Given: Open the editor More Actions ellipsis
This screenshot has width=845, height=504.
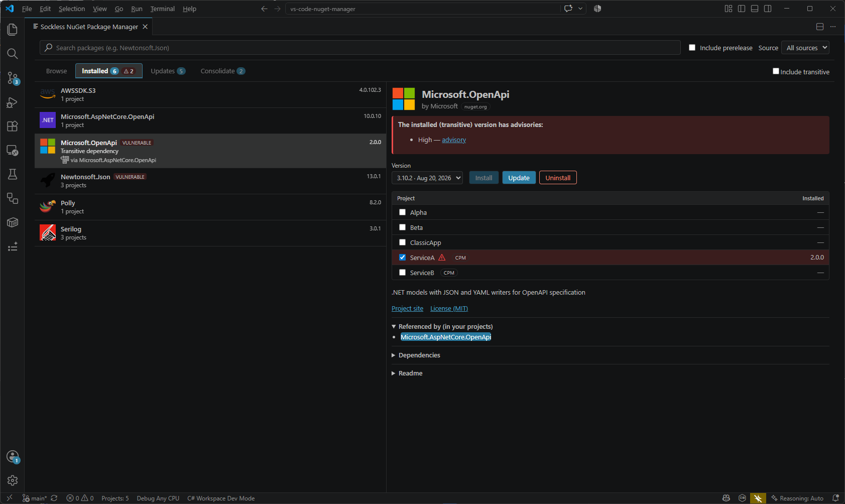Looking at the screenshot, I should click(x=833, y=27).
